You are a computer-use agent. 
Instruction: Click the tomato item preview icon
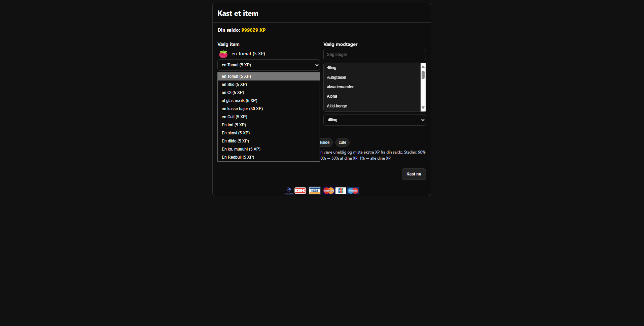[223, 54]
